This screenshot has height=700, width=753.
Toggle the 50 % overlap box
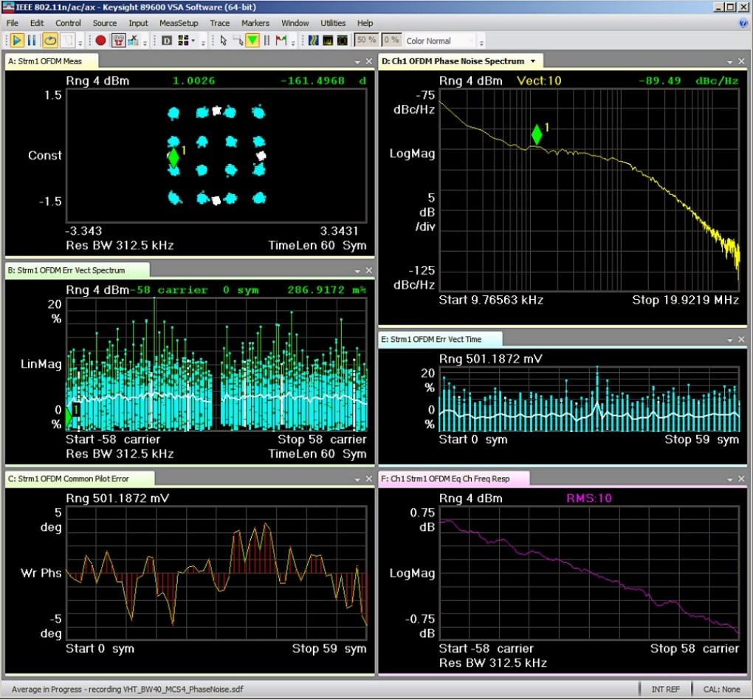pyautogui.click(x=367, y=40)
